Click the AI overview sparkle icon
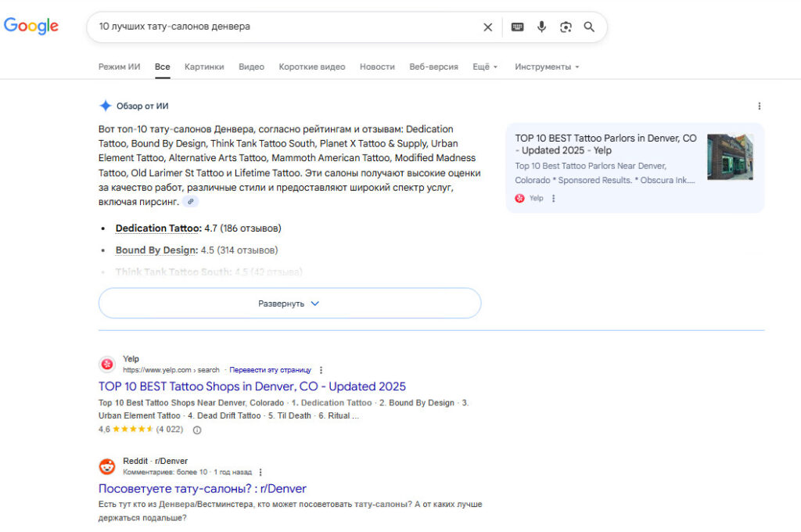 pos(106,106)
